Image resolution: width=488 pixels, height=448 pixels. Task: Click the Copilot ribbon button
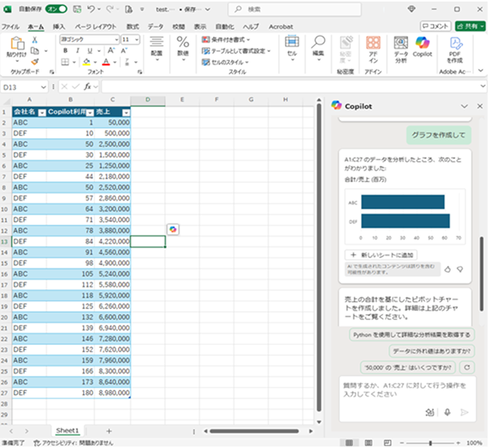tap(422, 47)
